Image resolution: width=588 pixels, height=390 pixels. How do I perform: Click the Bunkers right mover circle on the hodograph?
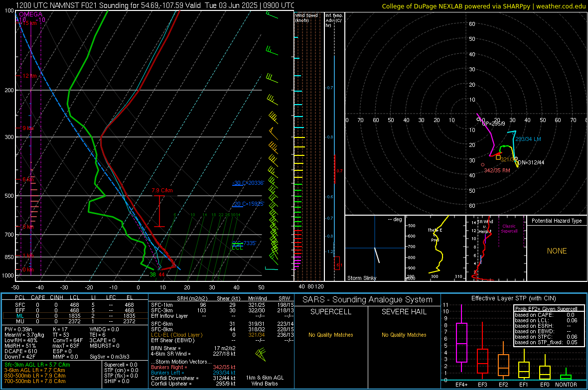point(483,165)
